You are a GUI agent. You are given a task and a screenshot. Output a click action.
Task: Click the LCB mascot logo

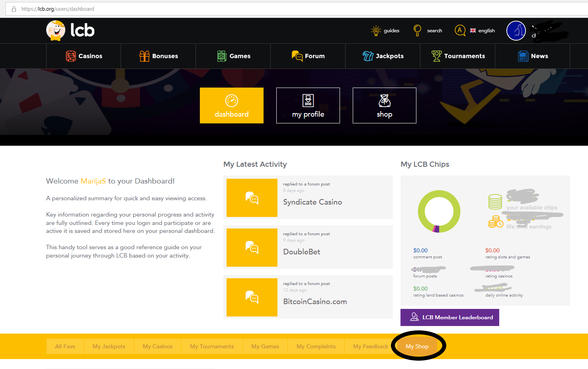[x=56, y=30]
